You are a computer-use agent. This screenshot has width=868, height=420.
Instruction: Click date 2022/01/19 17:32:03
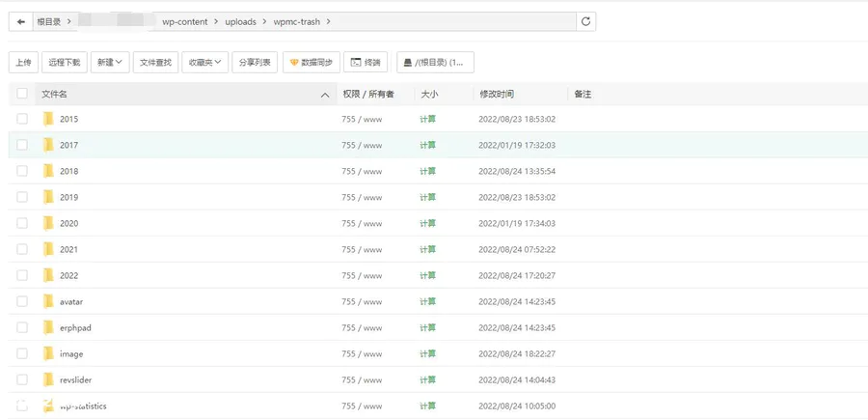tap(517, 145)
